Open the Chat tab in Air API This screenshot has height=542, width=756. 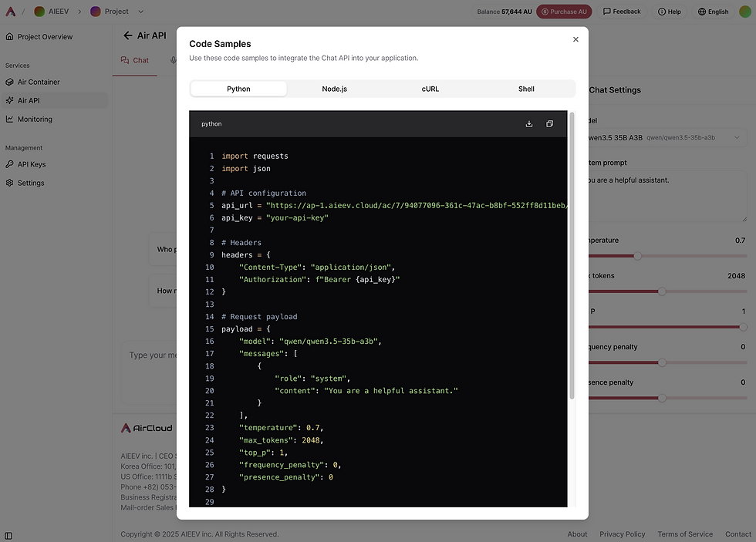[135, 60]
